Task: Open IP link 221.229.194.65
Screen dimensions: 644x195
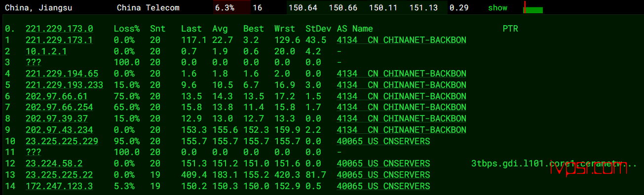Action: pyautogui.click(x=62, y=74)
